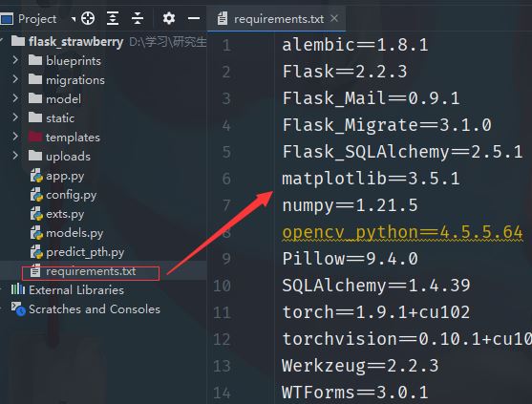Screen dimensions: 532x404
Task: Open the Project view dropdown
Action: [x=73, y=20]
